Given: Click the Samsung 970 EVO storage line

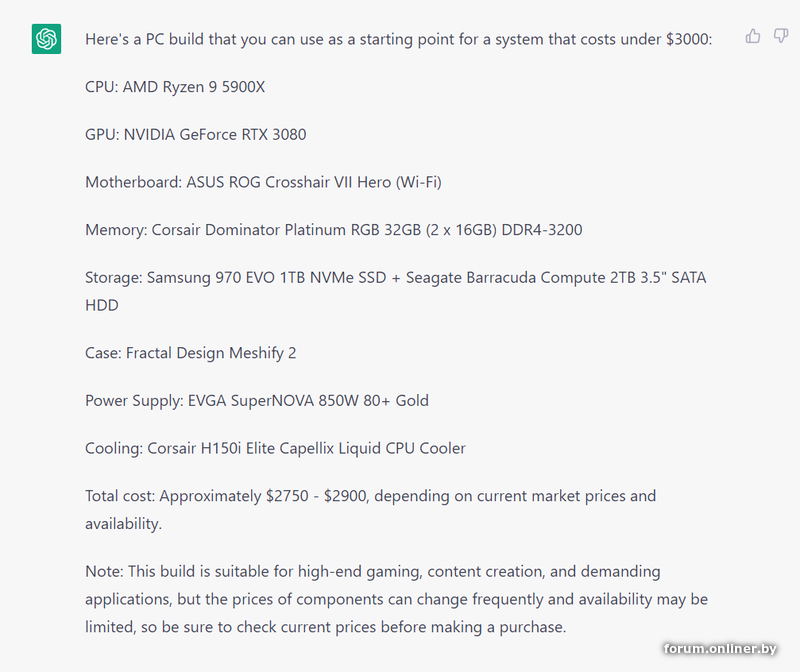Looking at the screenshot, I should [395, 278].
